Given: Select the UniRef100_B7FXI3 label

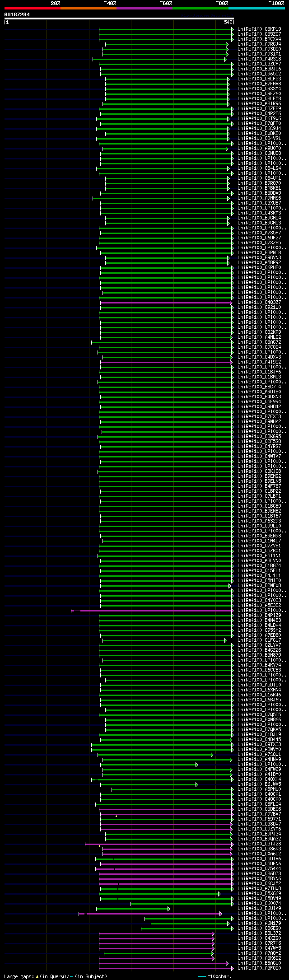Looking at the screenshot, I should [259, 416].
